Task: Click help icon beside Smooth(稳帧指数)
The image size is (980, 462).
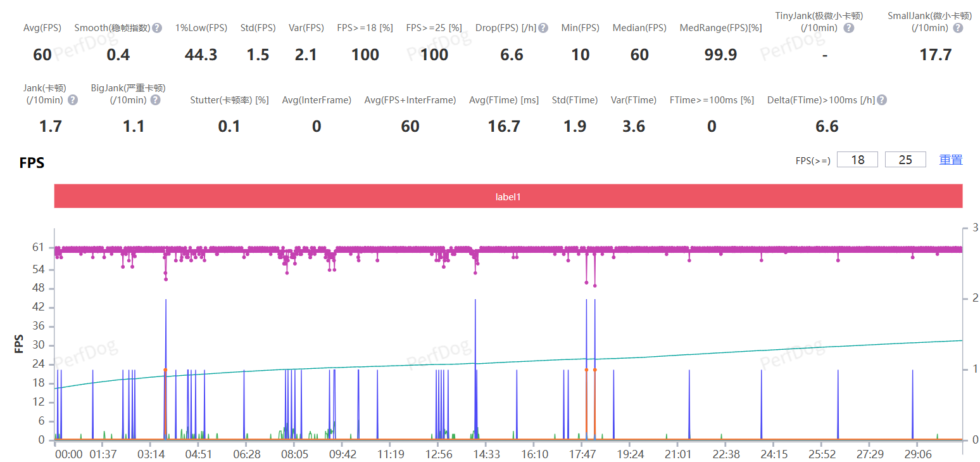Action: click(x=157, y=28)
